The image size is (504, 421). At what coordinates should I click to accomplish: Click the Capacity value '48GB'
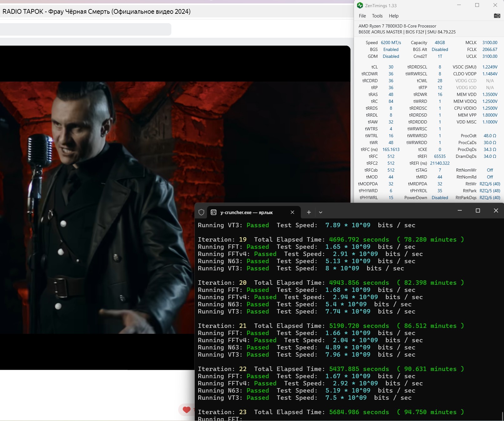point(440,43)
